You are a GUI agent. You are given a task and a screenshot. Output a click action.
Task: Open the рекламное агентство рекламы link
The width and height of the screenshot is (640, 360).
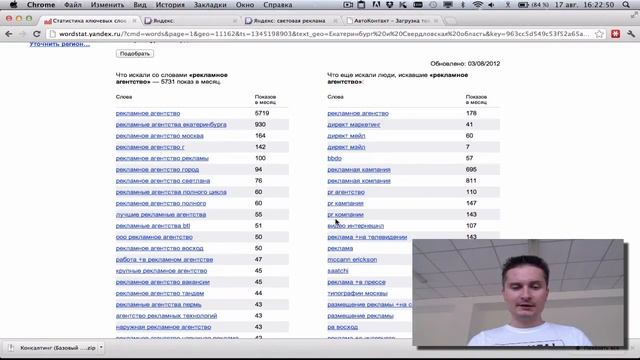click(x=162, y=158)
